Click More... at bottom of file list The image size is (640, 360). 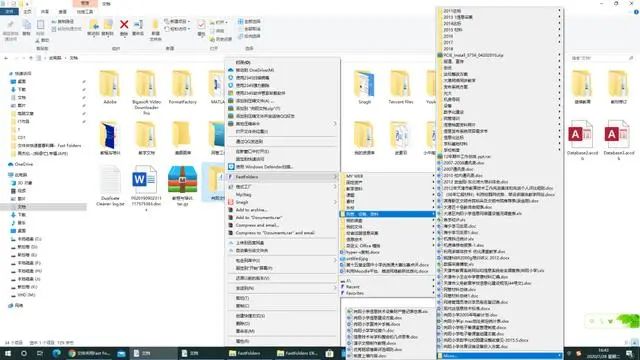500,356
